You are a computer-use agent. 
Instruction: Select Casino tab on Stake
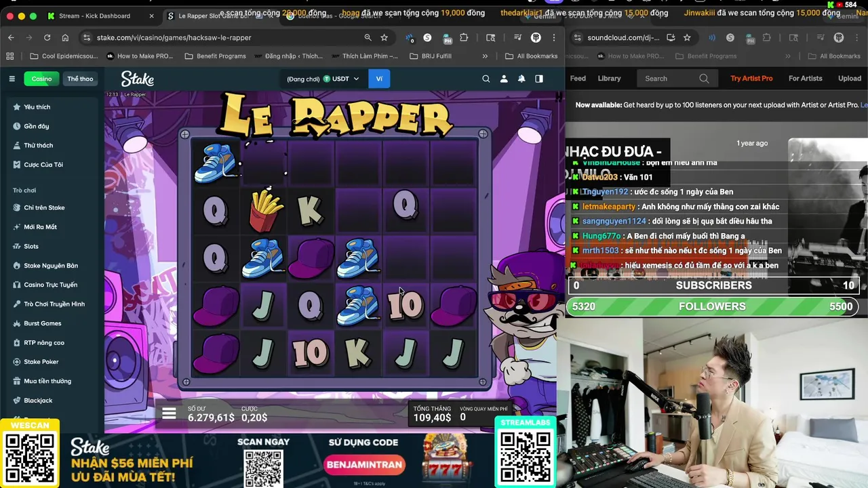pyautogui.click(x=41, y=79)
